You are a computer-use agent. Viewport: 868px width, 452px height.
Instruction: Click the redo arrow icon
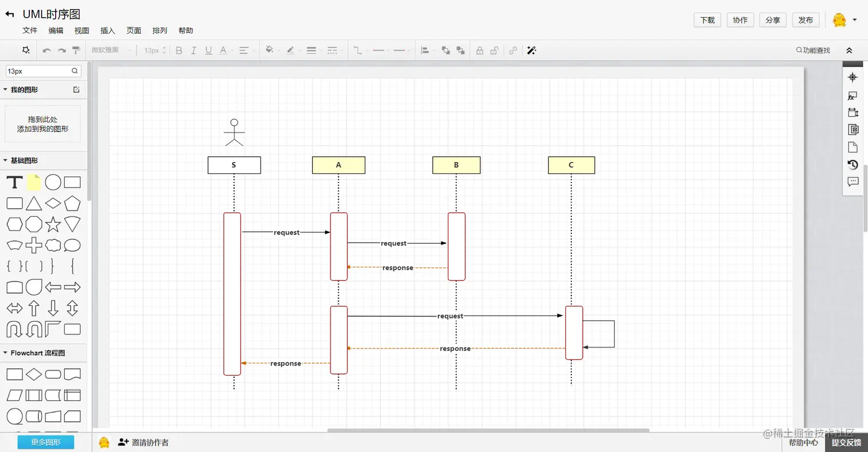pyautogui.click(x=61, y=50)
